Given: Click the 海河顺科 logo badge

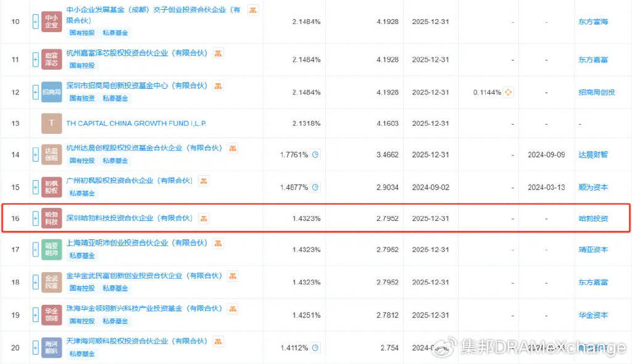Looking at the screenshot, I should [x=52, y=347].
